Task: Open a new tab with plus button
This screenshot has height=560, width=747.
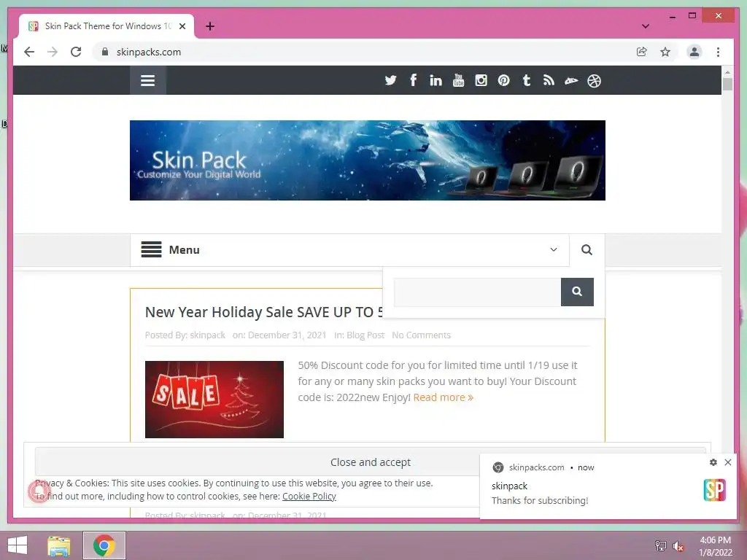Action: [210, 26]
